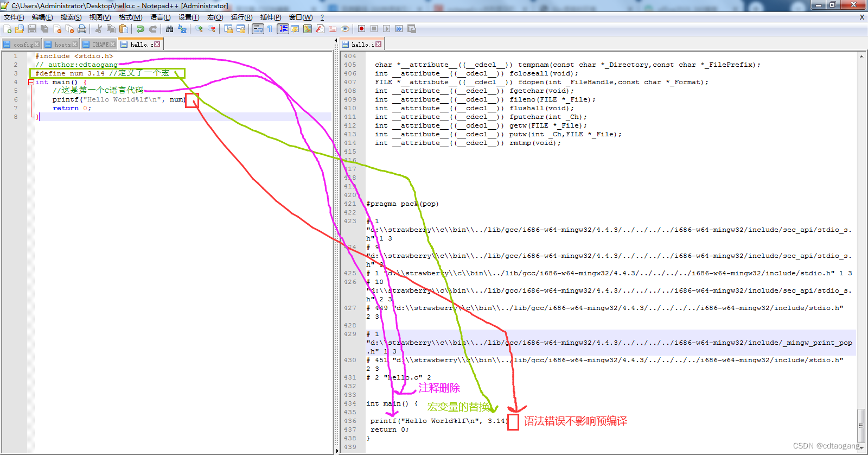Switch to the CNAME tab
The image size is (868, 455).
pos(99,45)
